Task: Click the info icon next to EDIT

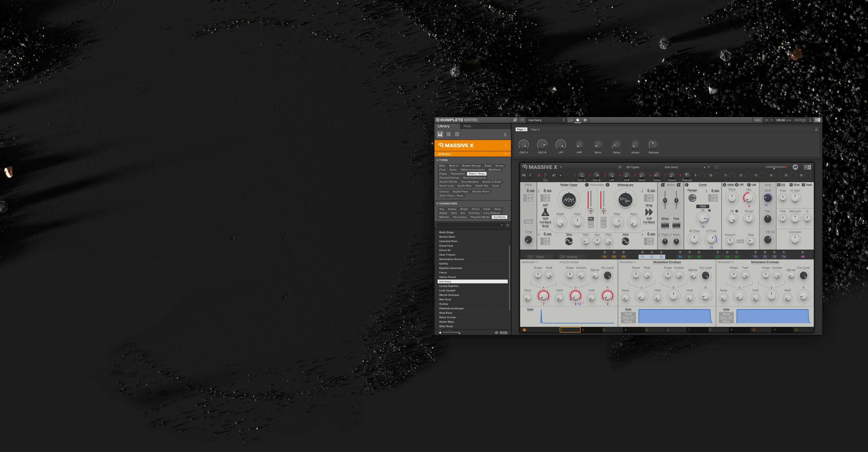Action: click(x=496, y=333)
